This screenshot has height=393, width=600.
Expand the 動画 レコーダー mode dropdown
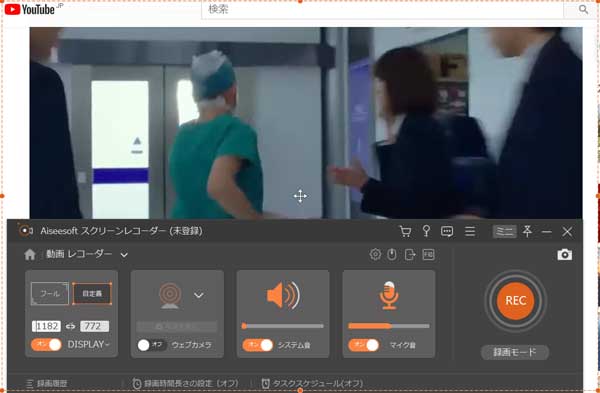pyautogui.click(x=124, y=255)
